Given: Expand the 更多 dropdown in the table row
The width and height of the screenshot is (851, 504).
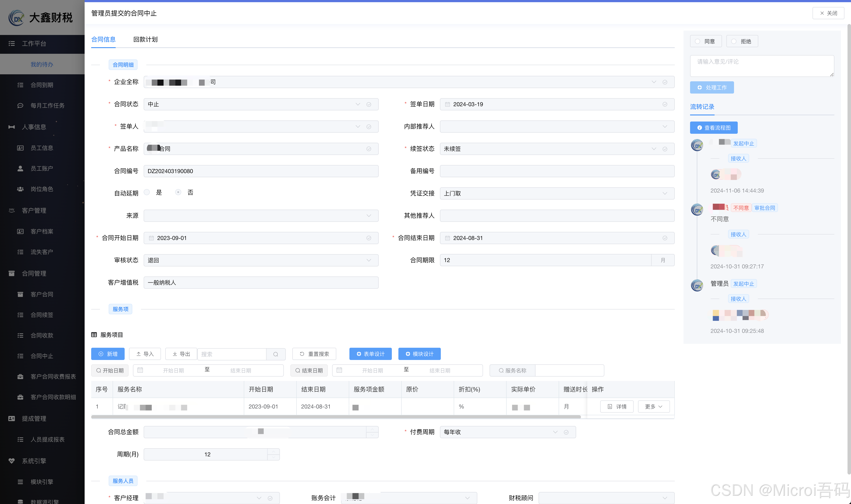Looking at the screenshot, I should 653,406.
